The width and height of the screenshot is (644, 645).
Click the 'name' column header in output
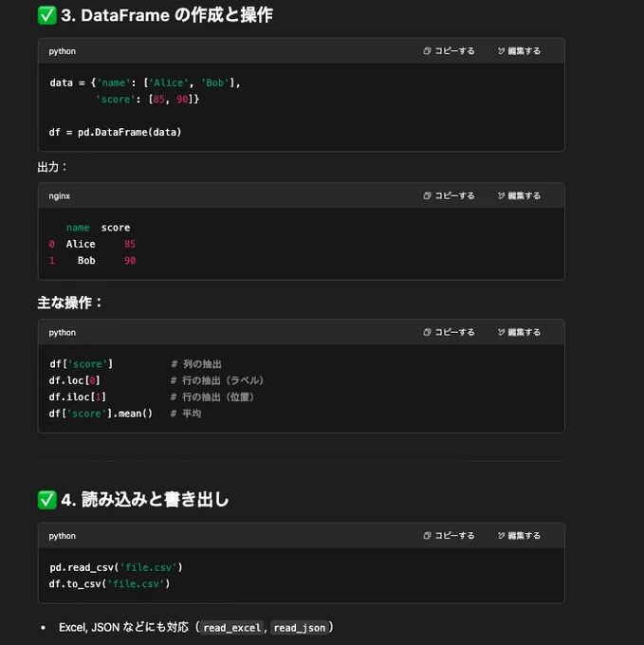[x=78, y=228]
